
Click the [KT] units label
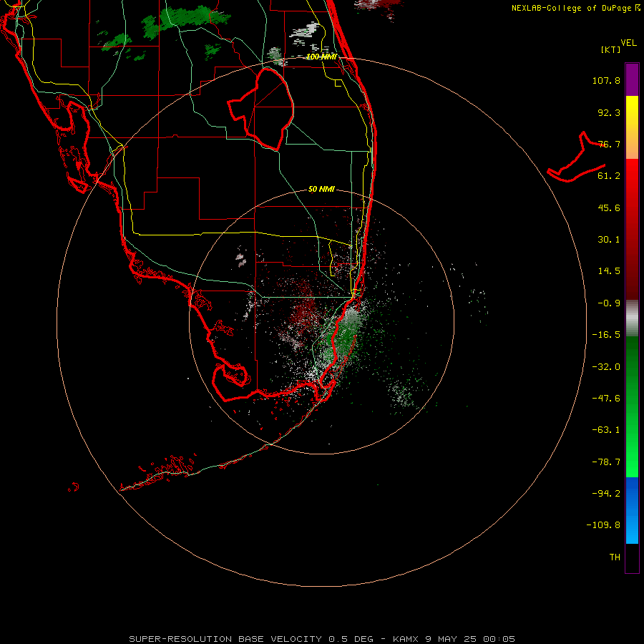(611, 49)
